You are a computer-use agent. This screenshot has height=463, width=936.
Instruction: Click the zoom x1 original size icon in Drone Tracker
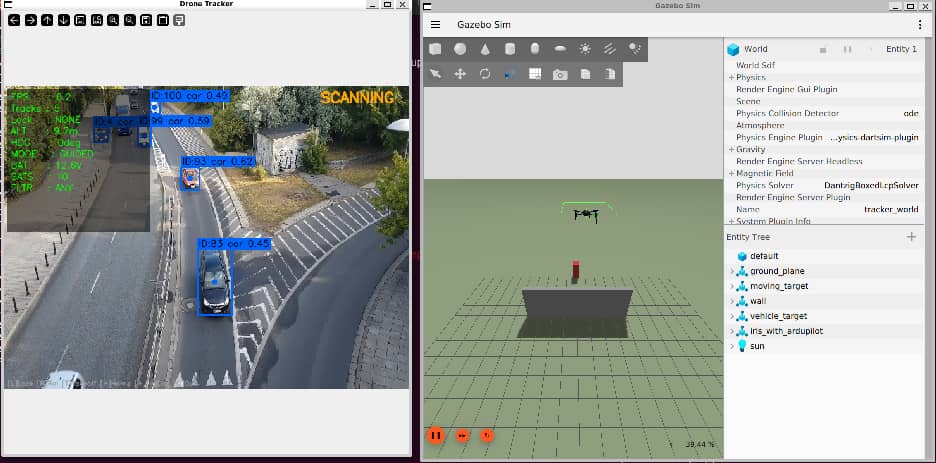(x=80, y=20)
